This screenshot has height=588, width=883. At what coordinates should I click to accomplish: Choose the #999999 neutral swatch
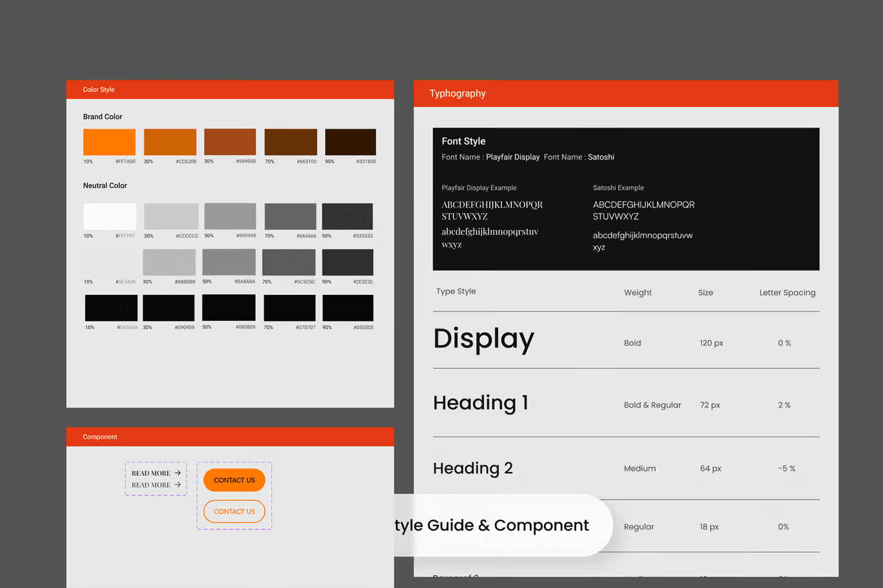coord(230,216)
